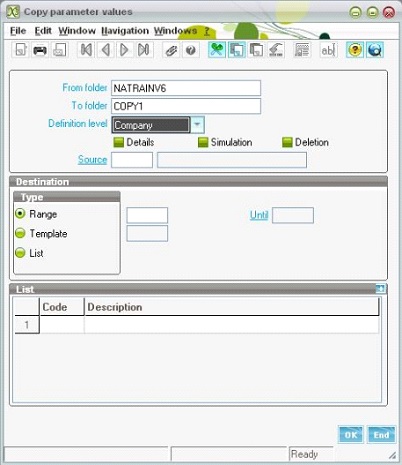
Task: Click the Source link label
Action: pos(92,160)
